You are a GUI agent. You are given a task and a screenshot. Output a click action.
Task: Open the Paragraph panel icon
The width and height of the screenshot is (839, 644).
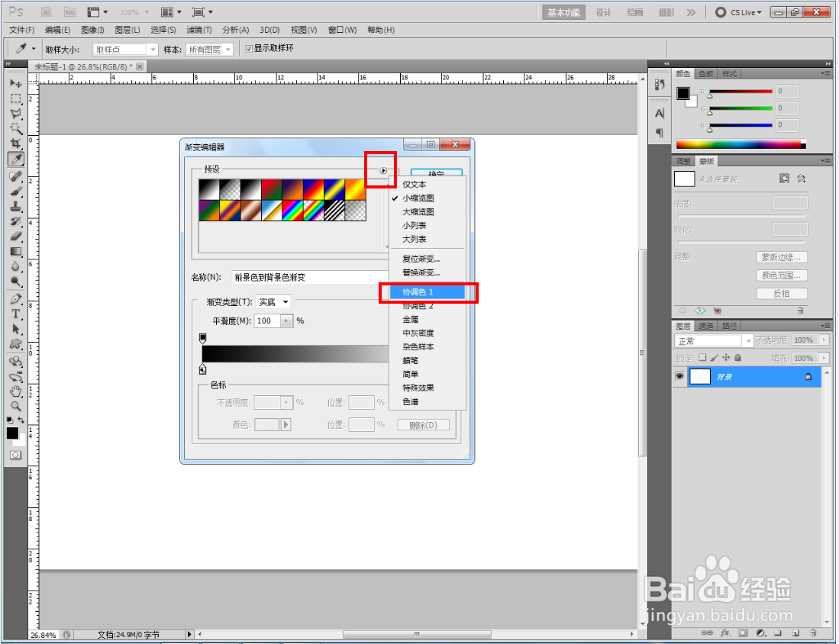pyautogui.click(x=660, y=133)
